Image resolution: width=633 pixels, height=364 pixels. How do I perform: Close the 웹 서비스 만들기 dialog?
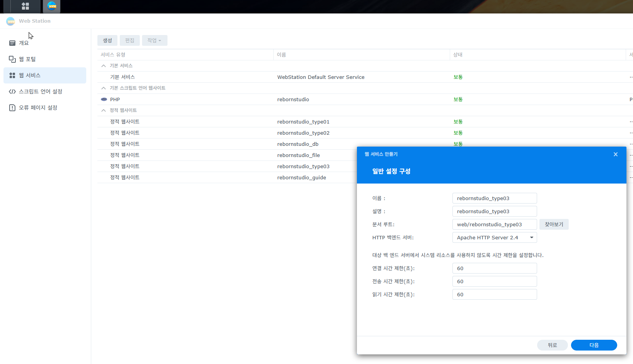pyautogui.click(x=615, y=154)
